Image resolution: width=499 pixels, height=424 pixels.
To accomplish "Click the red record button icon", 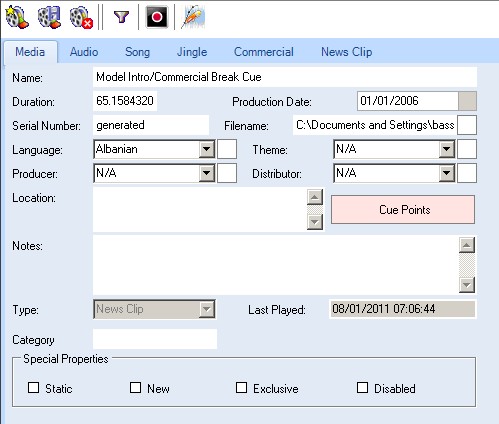I will point(157,17).
